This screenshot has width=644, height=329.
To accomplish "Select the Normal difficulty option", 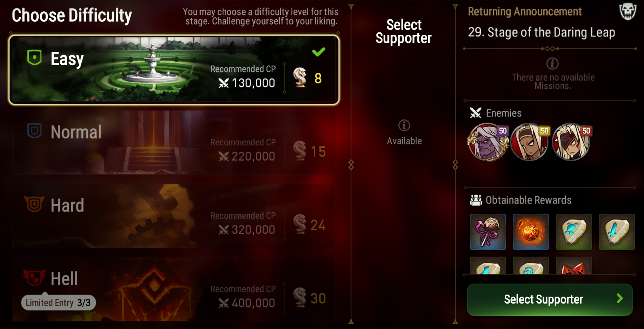I will [174, 143].
